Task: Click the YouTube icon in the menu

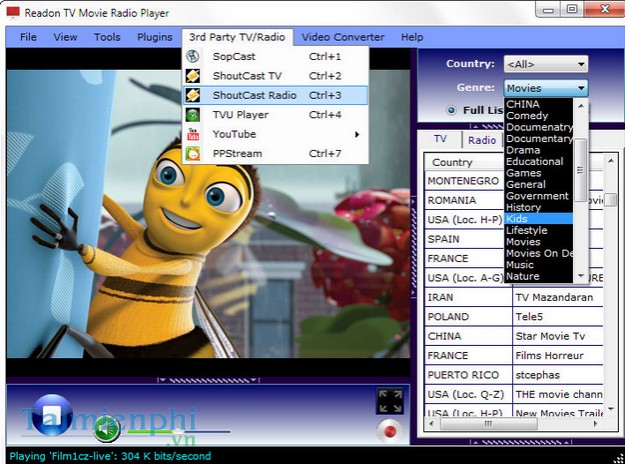Action: coord(193,134)
